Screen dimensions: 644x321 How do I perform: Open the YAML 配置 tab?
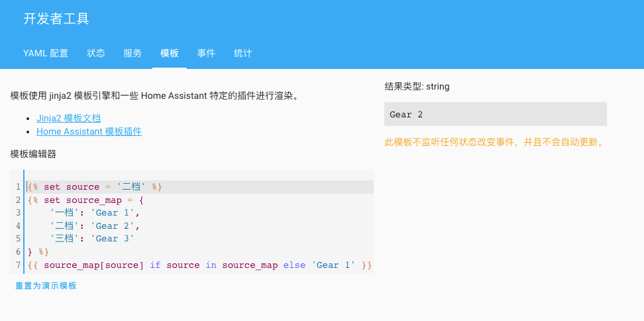pos(46,53)
